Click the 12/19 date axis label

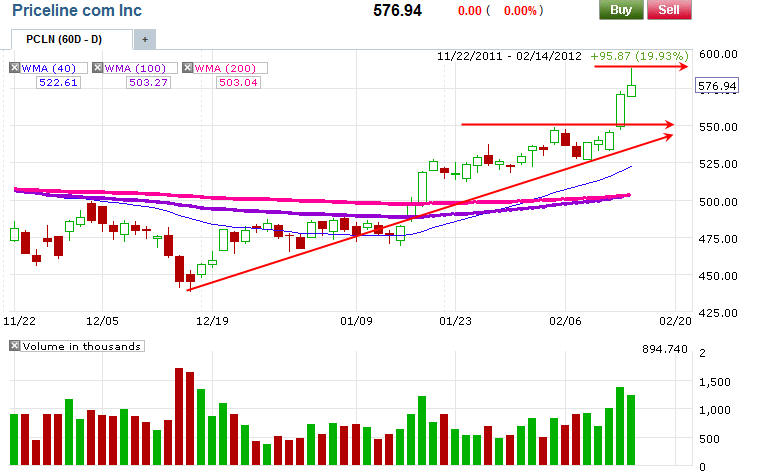click(x=212, y=321)
